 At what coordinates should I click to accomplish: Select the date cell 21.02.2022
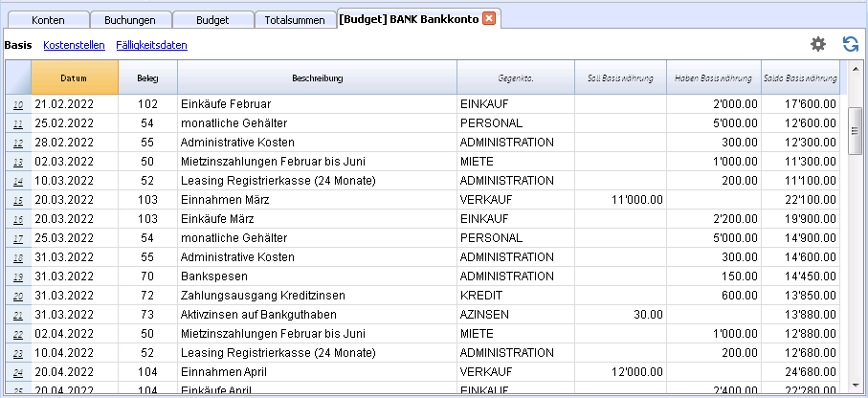(x=75, y=104)
